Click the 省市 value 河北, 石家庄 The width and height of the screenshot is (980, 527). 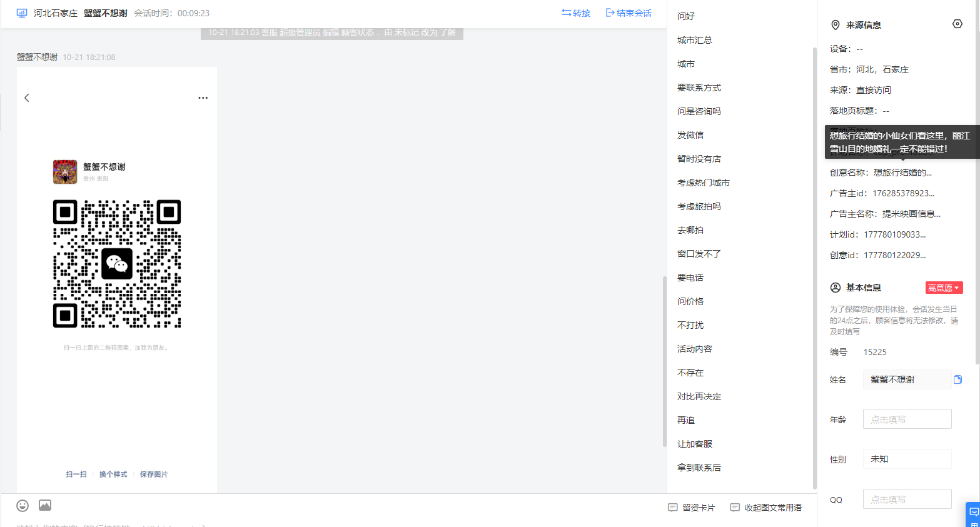[x=882, y=69]
